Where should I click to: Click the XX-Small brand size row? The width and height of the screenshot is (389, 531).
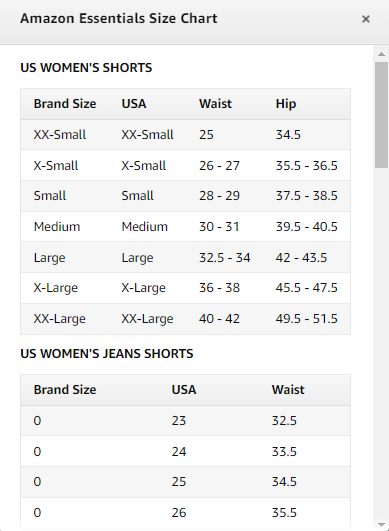pos(186,134)
